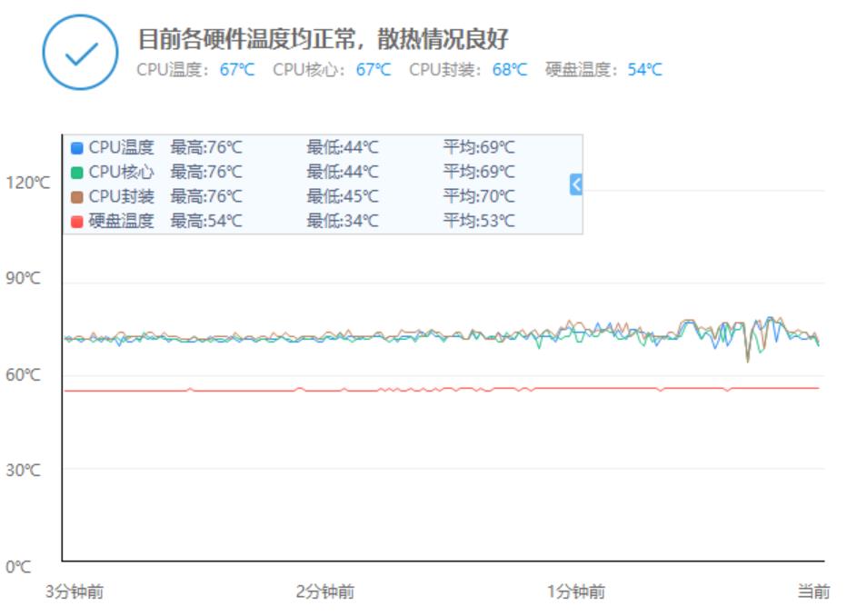
Task: Click the 90℃ y-axis label
Action: click(24, 280)
